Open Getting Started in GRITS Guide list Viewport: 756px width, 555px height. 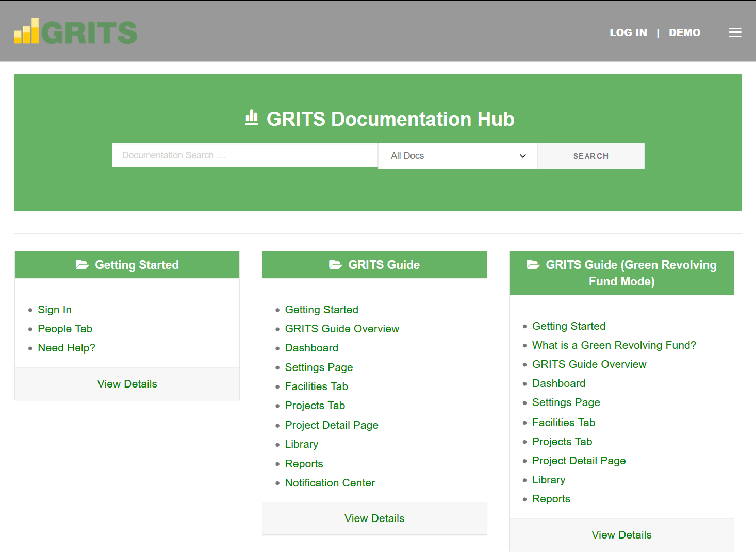[x=322, y=310]
